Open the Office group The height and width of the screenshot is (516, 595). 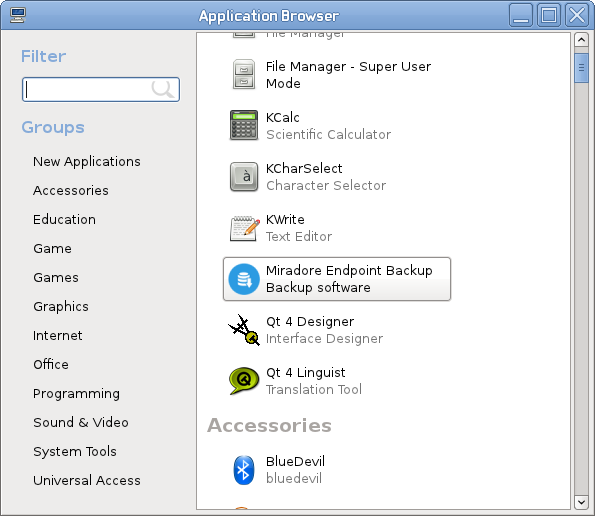(51, 364)
